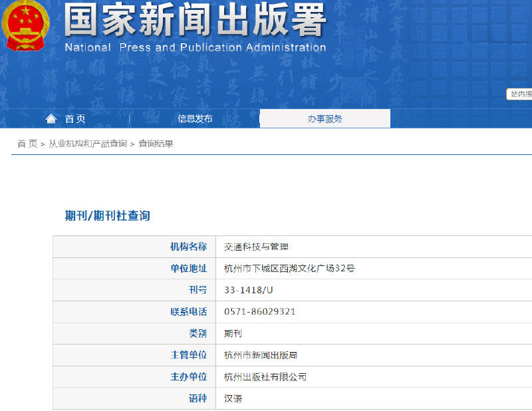
Task: Open the 信息发布 navigation tab
Action: coord(195,119)
